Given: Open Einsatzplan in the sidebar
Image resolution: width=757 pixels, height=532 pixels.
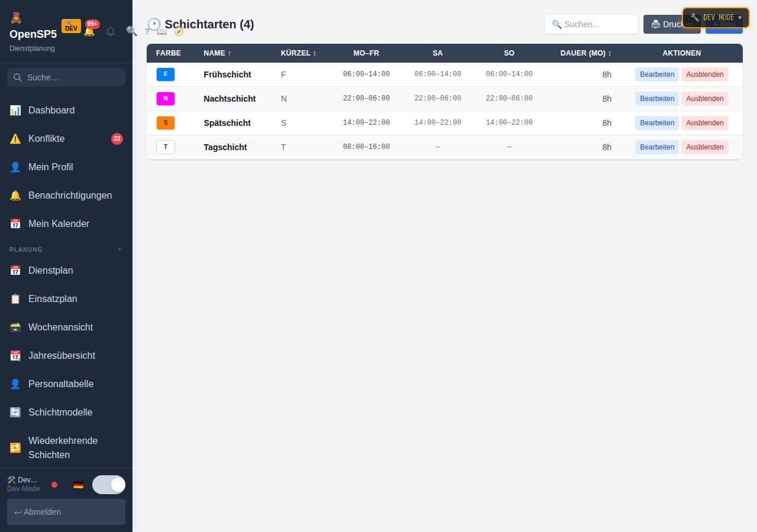Looking at the screenshot, I should pyautogui.click(x=66, y=299).
